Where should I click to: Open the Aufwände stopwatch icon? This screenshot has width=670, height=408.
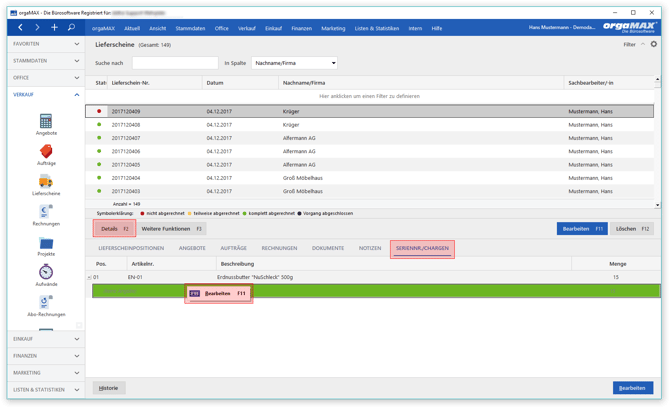(46, 272)
